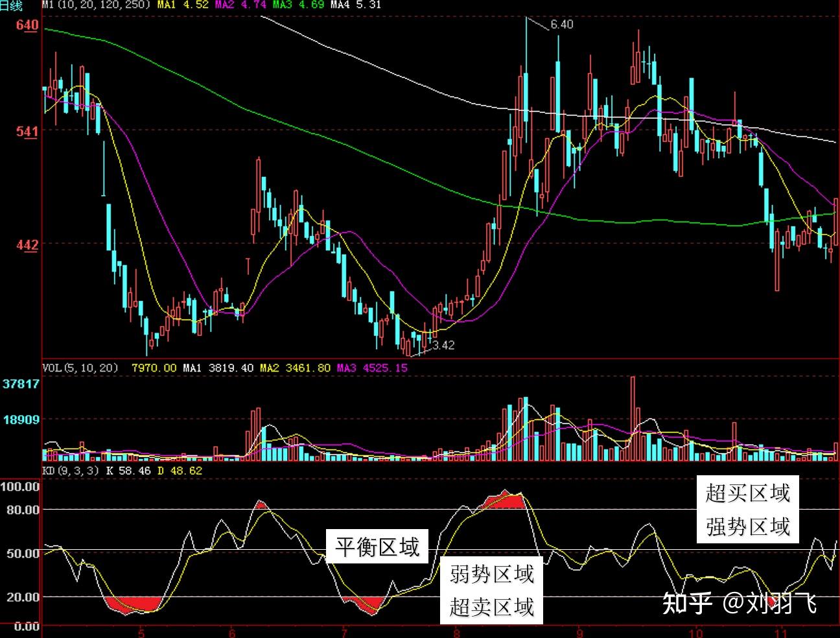Viewport: 840px width, 638px height.
Task: Select the VOL(5,10,20) volume indicator label
Action: (79, 367)
